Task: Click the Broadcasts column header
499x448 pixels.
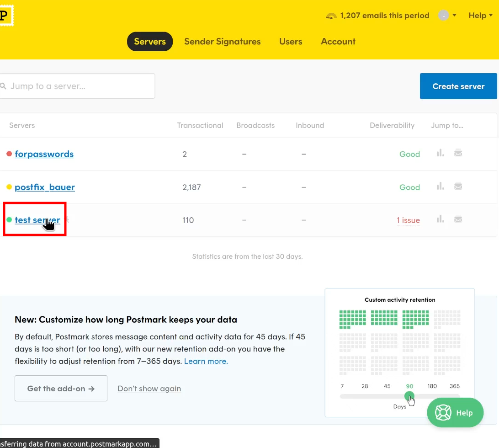Action: [x=255, y=125]
